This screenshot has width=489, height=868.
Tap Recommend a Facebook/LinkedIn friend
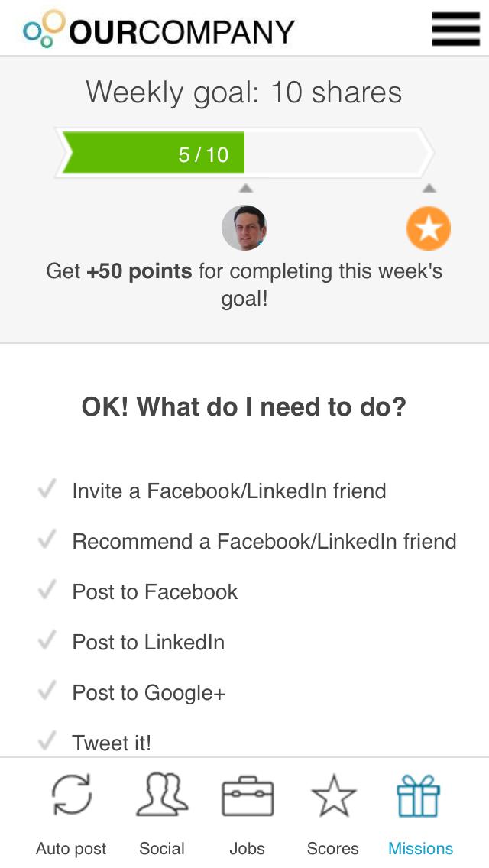point(264,541)
